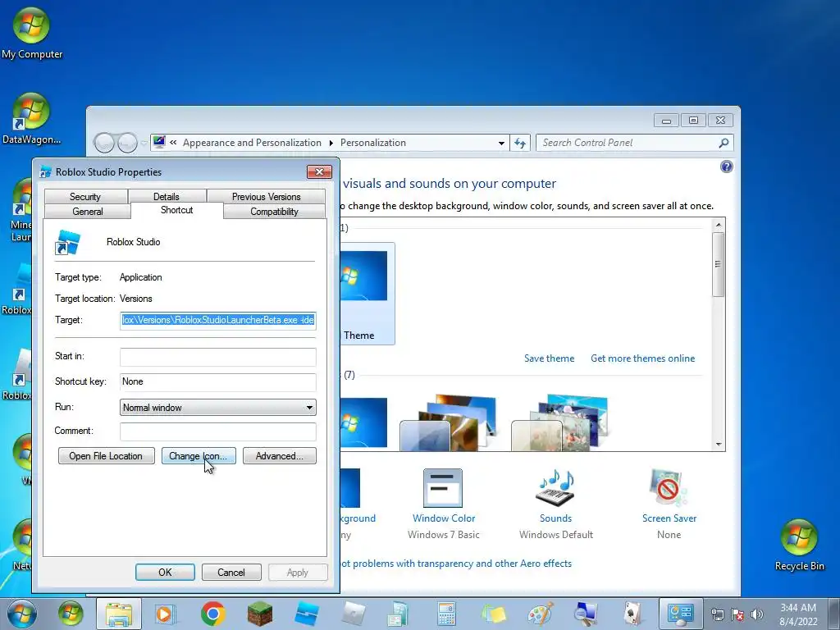This screenshot has width=840, height=630.
Task: Launch Paint from the taskbar
Action: (540, 614)
